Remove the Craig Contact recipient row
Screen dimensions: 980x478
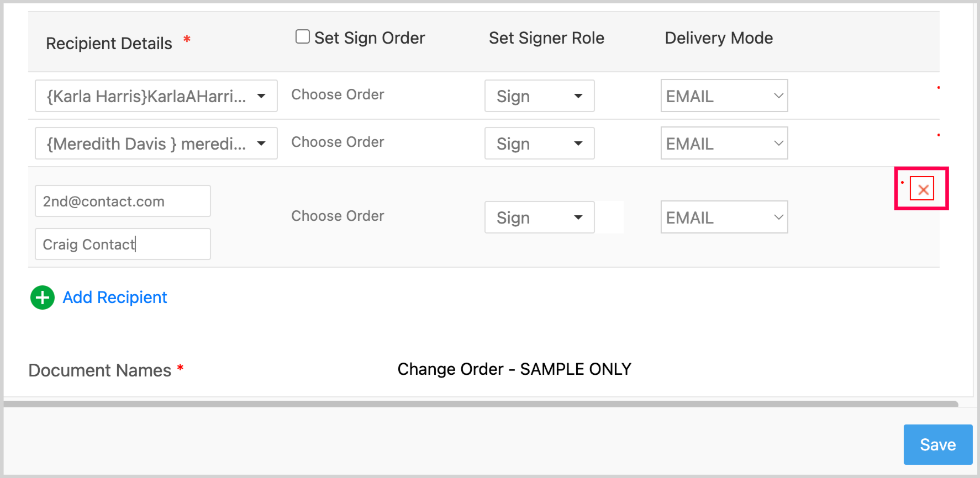coord(922,190)
